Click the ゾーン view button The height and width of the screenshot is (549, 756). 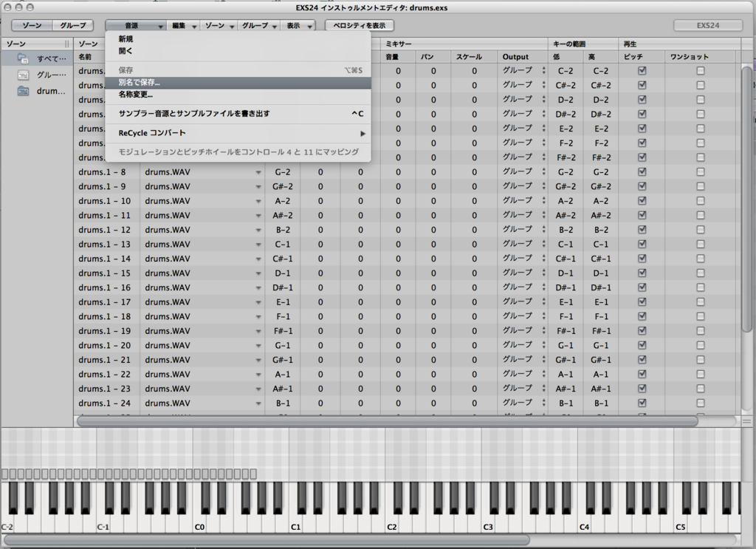[32, 26]
